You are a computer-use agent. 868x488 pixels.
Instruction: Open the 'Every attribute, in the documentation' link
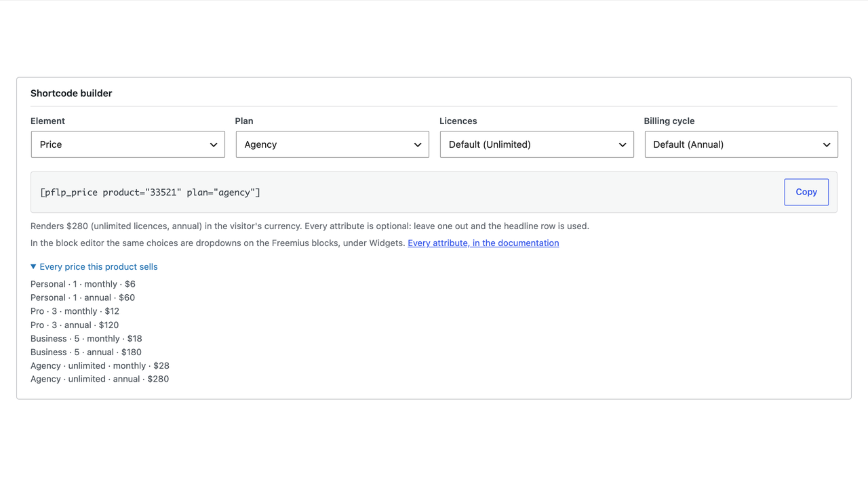484,243
